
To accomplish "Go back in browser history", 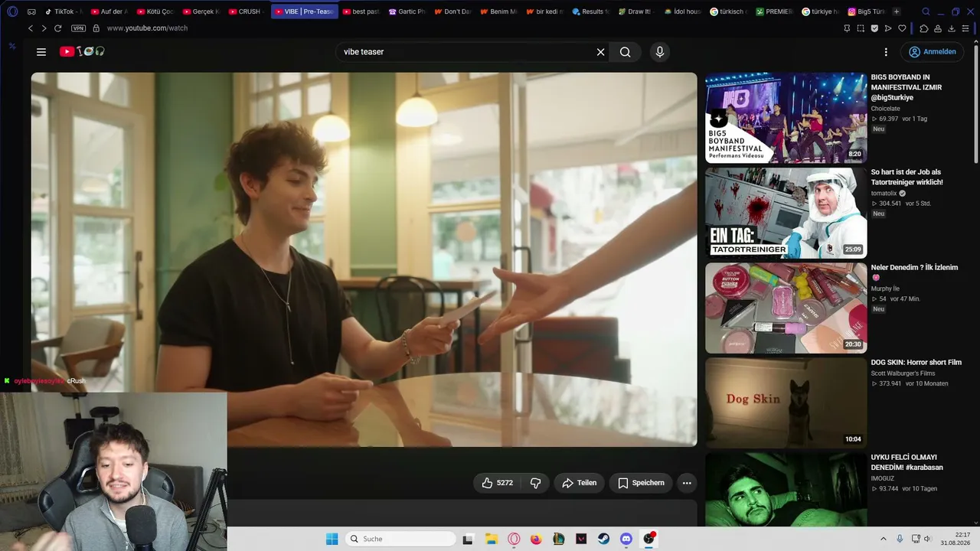I will [31, 28].
